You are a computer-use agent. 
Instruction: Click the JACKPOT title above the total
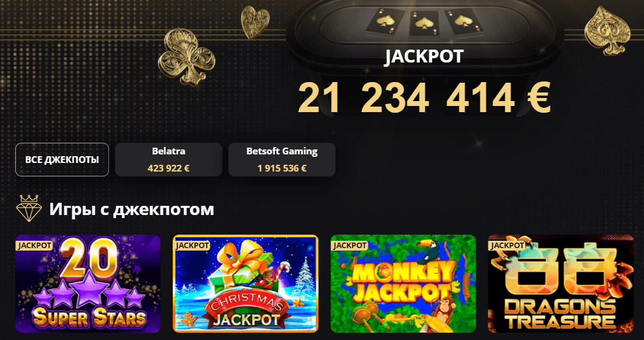tap(424, 57)
